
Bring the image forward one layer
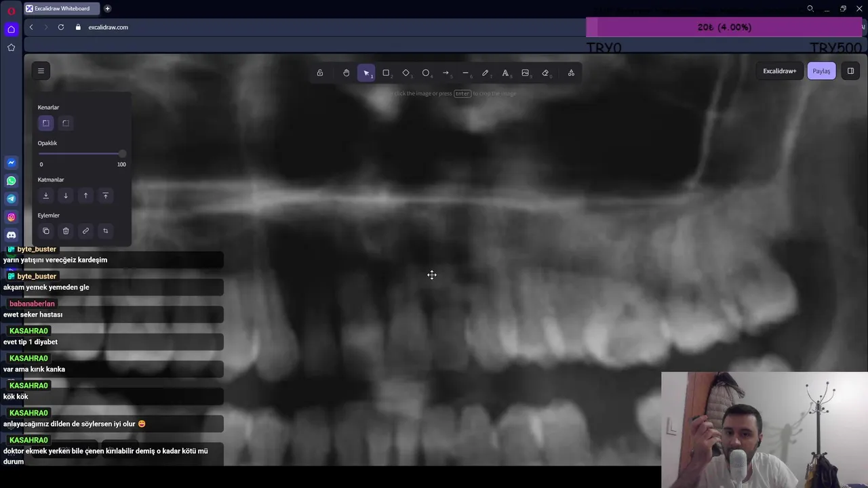pos(85,195)
